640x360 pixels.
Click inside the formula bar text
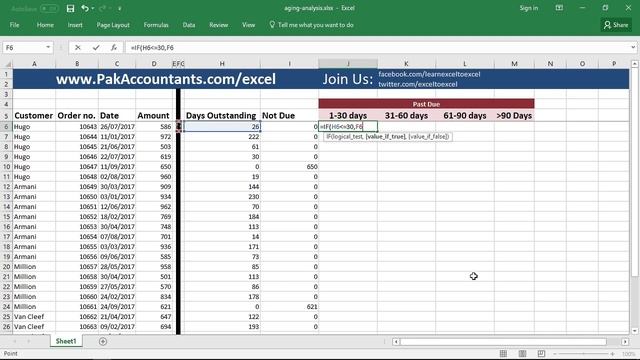(152, 48)
